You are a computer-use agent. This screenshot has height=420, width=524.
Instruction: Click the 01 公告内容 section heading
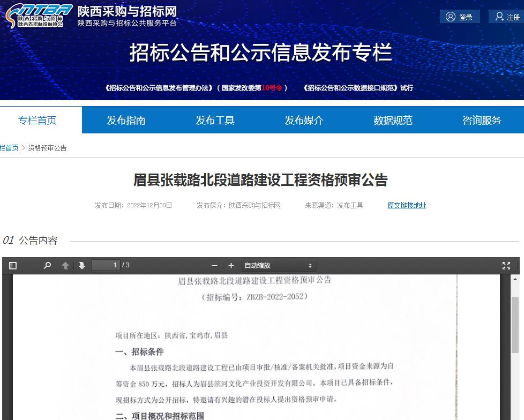pos(30,240)
